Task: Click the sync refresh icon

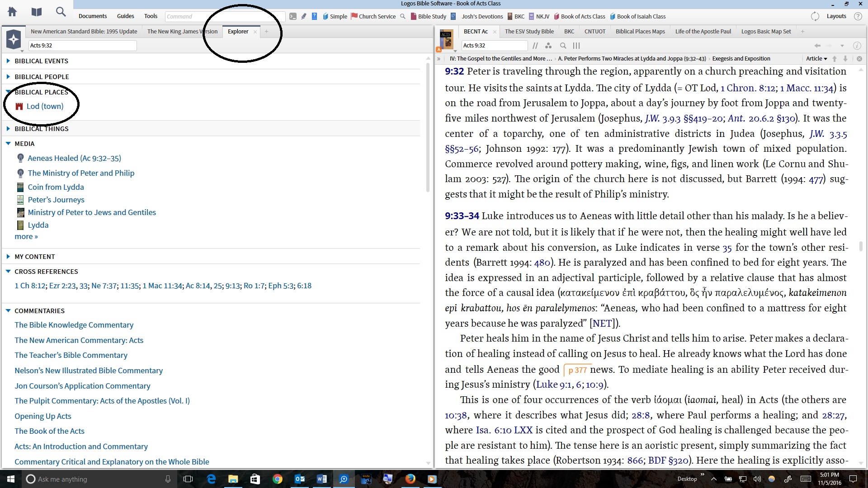Action: 815,16
